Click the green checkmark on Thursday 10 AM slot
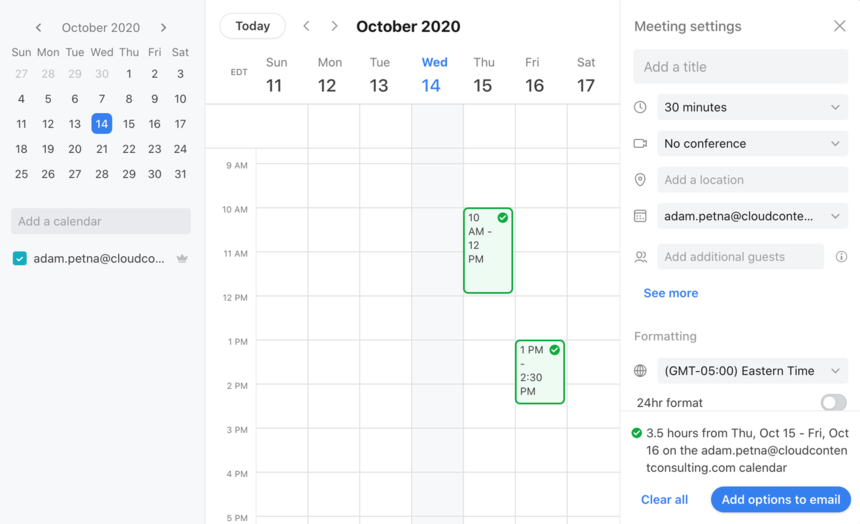The height and width of the screenshot is (524, 860). tap(502, 218)
